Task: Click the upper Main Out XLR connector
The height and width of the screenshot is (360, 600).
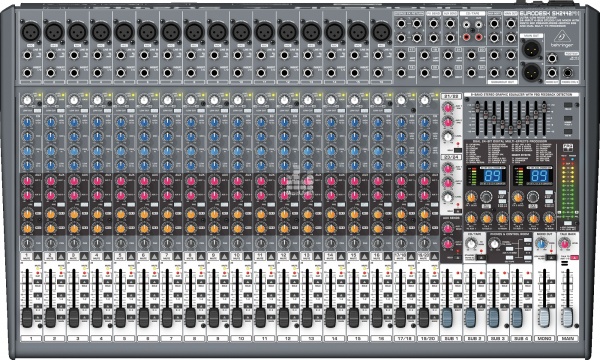Action: point(531,49)
